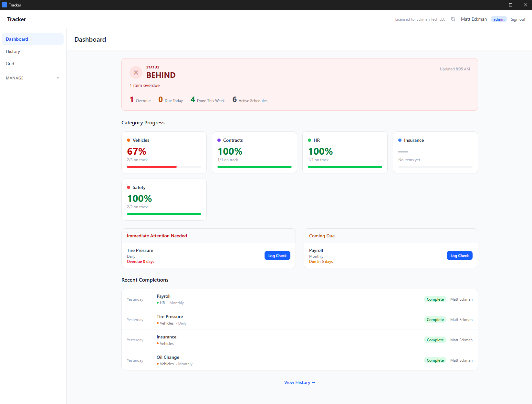
Task: Open the Vehicles 67% category card
Action: pos(164,152)
